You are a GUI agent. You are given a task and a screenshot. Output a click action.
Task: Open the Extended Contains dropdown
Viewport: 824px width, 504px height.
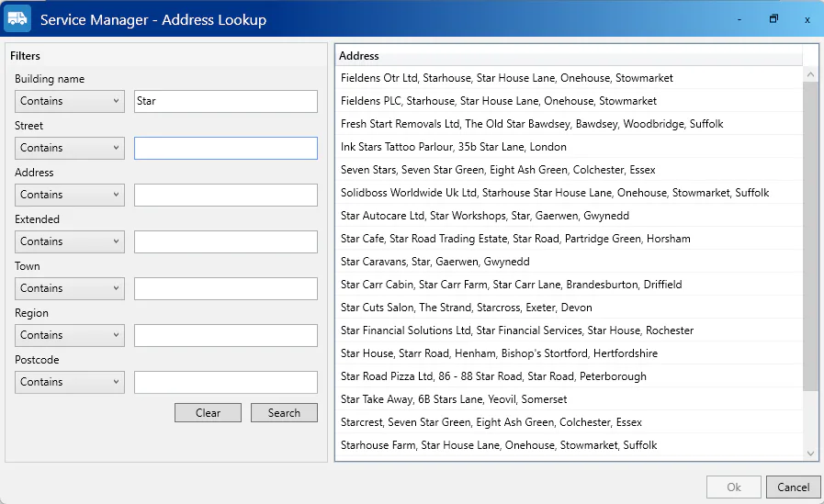(x=70, y=241)
